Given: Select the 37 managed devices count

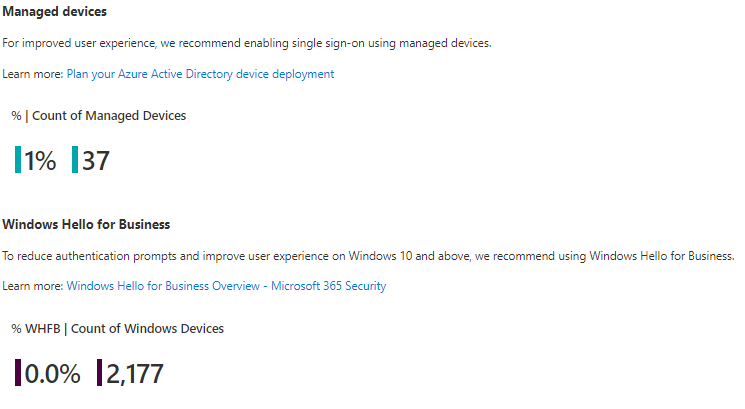Looking at the screenshot, I should click(x=96, y=160).
